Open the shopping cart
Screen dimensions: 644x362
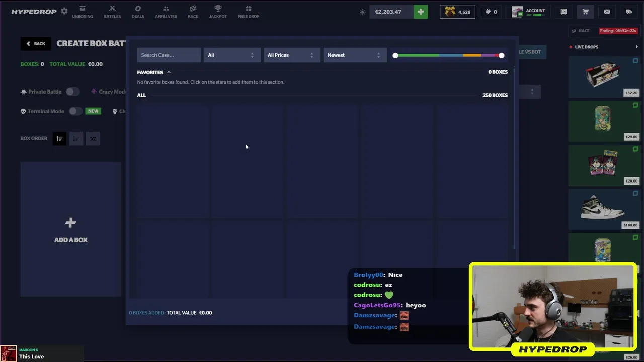[585, 12]
